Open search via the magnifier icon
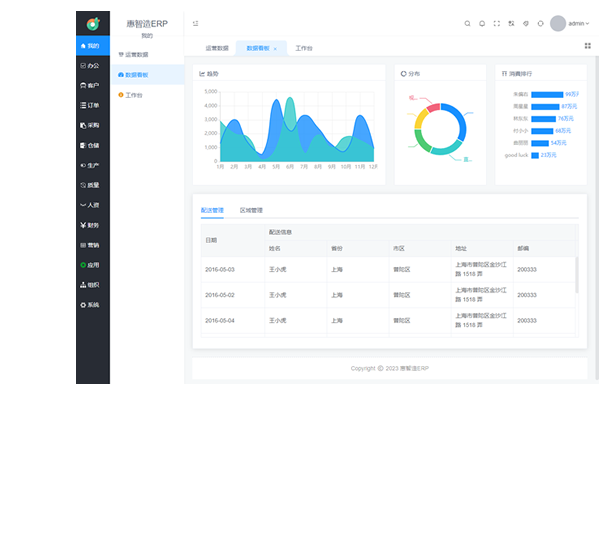The width and height of the screenshot is (614, 534). pos(467,23)
